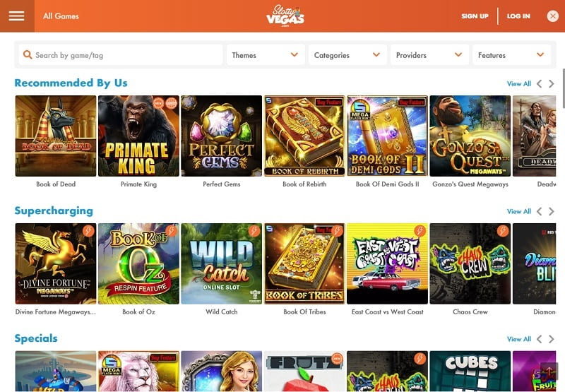Click the SIGN UP button

coord(475,16)
